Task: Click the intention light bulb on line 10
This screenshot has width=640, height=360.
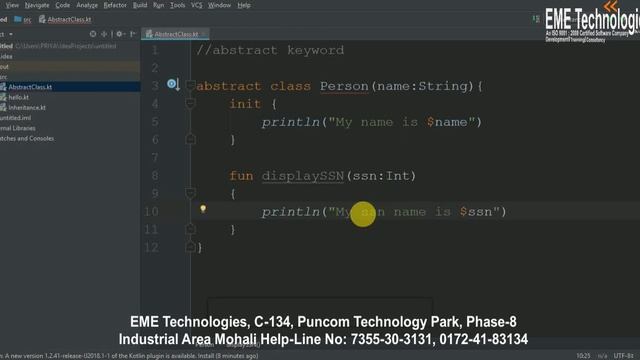Action: click(203, 209)
